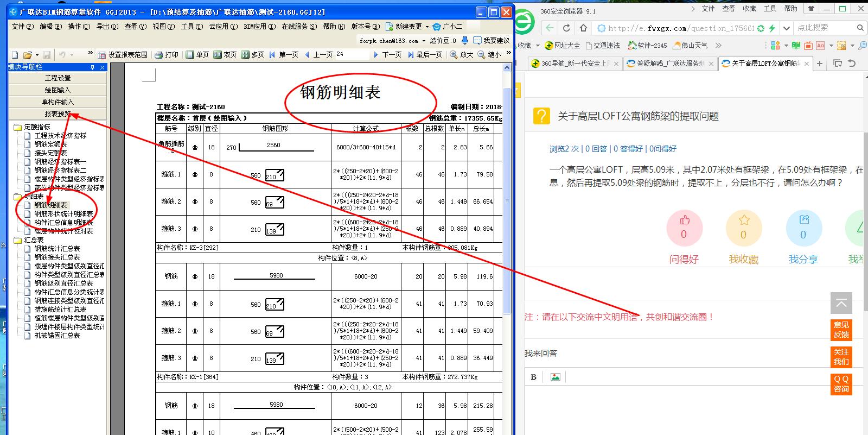Open dropdown arrow beside open folder icon

click(x=37, y=55)
